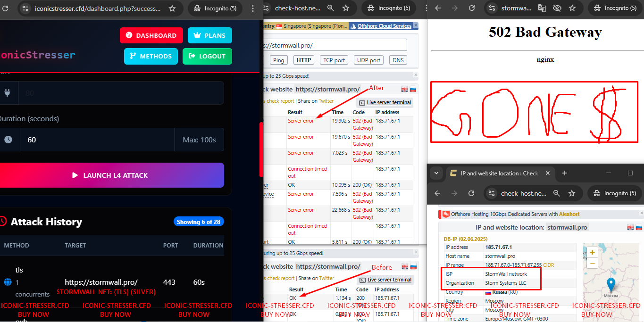Image resolution: width=644 pixels, height=322 pixels.
Task: Close the Offshore Cloud Services ad
Action: point(415,26)
